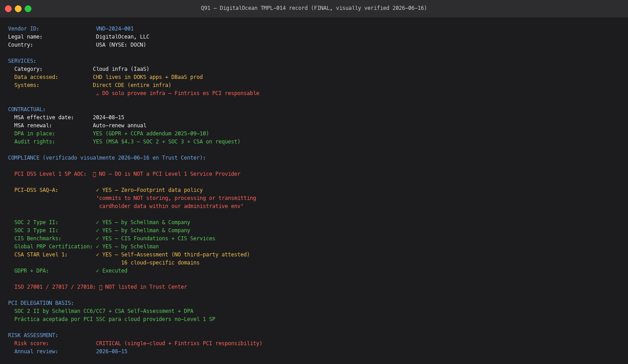628x364 pixels.
Task: Click the "PCI-DSS SAQ-A:" label
Action: click(x=36, y=190)
